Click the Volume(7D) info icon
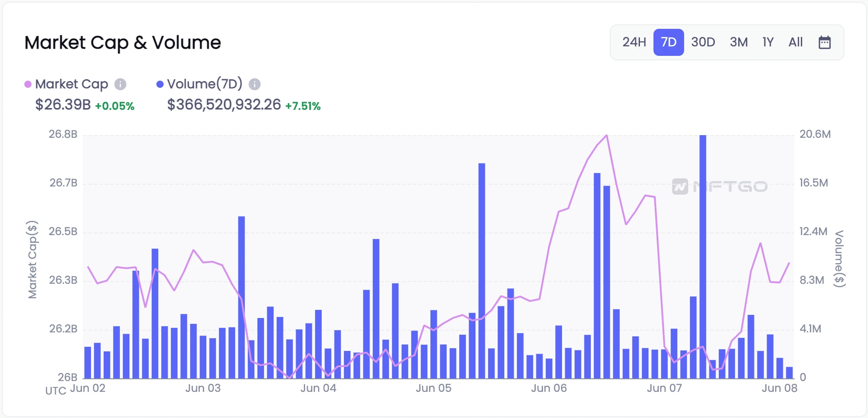The image size is (868, 418). tap(255, 84)
